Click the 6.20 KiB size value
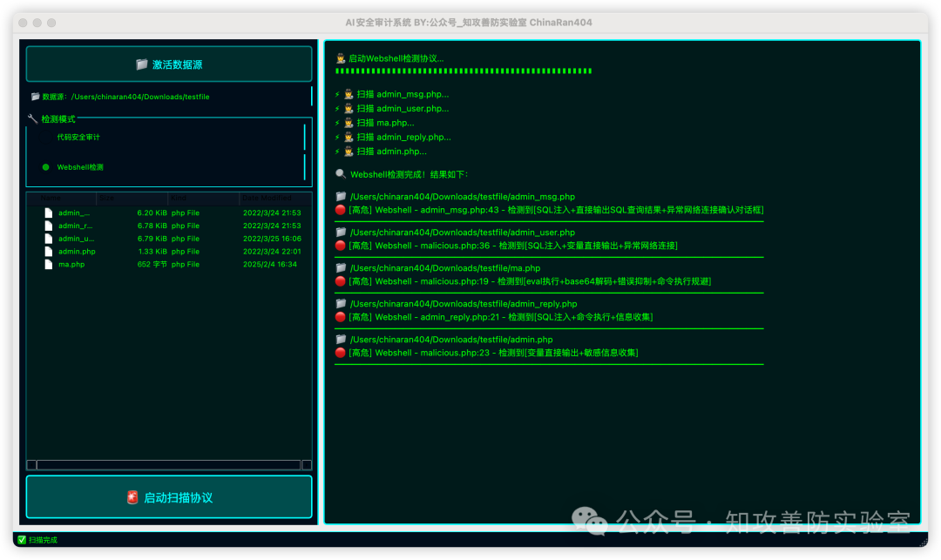 pyautogui.click(x=152, y=213)
